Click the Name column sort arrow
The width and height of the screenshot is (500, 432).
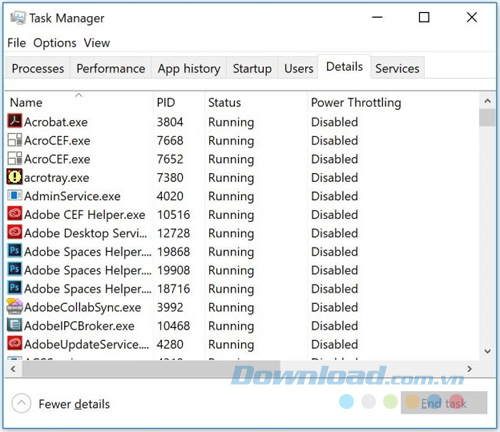[79, 95]
